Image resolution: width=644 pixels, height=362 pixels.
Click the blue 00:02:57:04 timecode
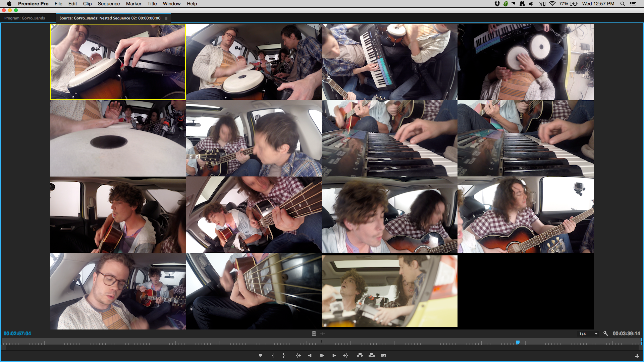coord(17,334)
